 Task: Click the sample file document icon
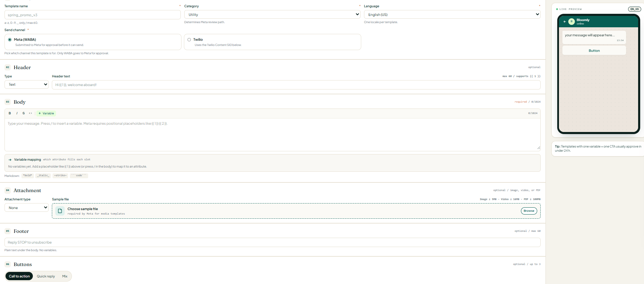pyautogui.click(x=60, y=211)
